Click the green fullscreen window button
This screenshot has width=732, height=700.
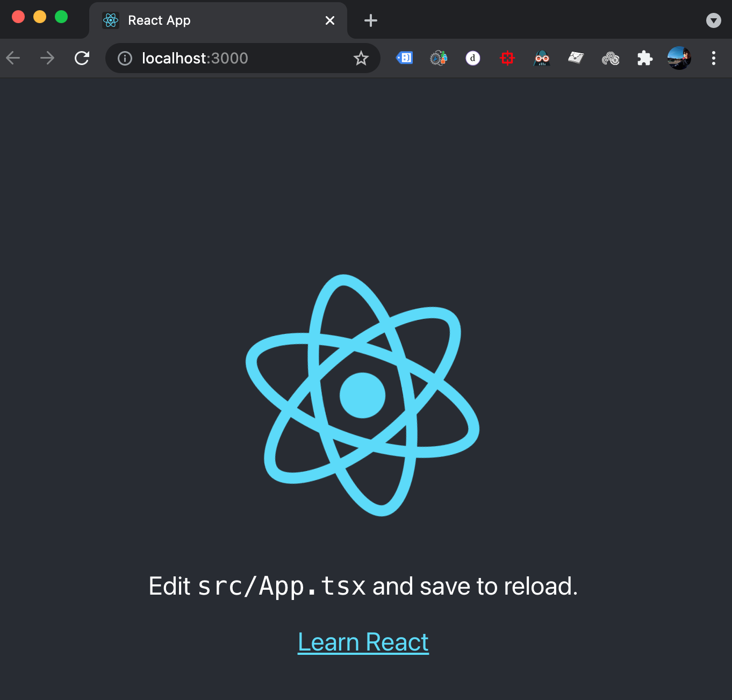coord(61,17)
